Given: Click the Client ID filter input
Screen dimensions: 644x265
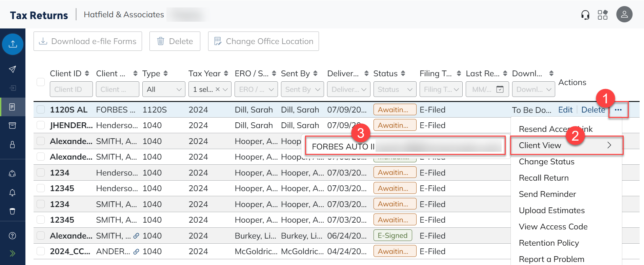Looking at the screenshot, I should (x=71, y=89).
